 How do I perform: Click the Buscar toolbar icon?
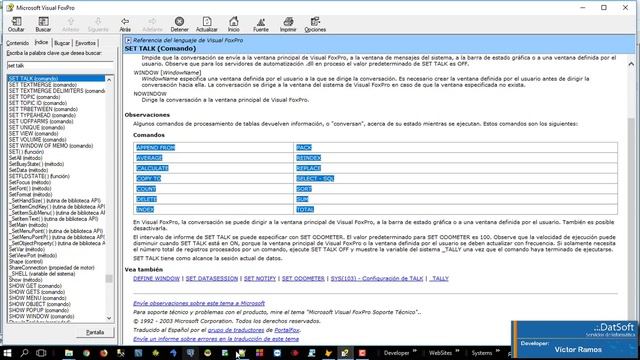coord(43,24)
